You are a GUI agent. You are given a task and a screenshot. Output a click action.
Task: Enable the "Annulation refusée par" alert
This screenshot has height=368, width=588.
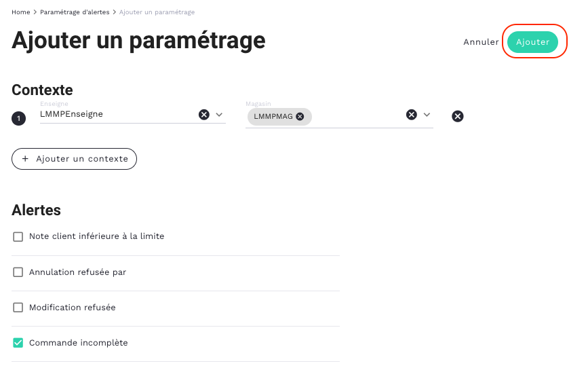(18, 272)
